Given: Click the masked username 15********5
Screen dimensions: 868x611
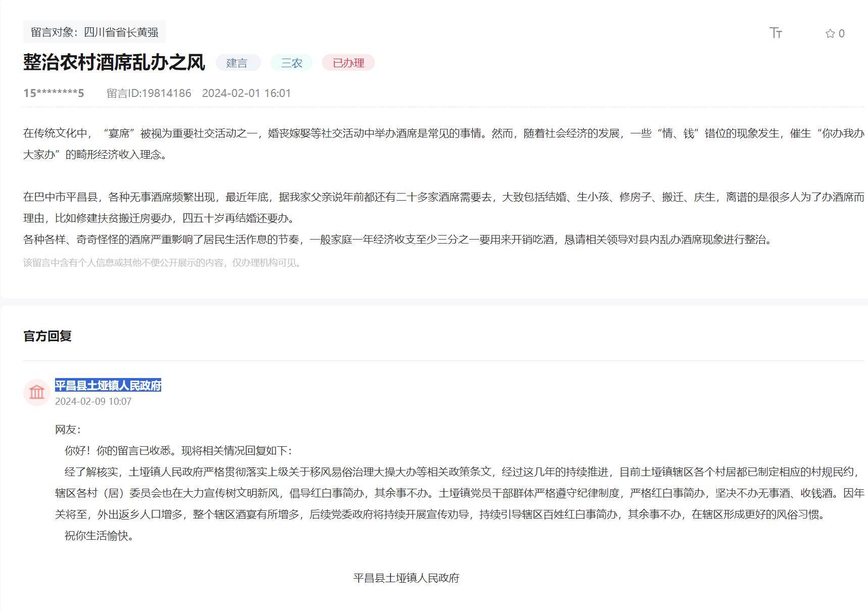Looking at the screenshot, I should tap(54, 93).
